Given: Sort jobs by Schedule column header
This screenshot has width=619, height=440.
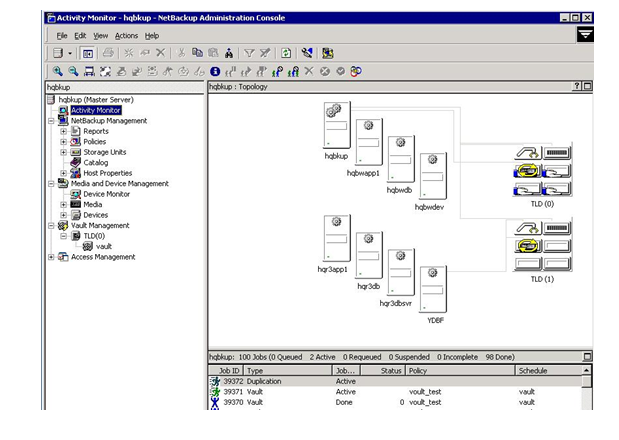Looking at the screenshot, I should point(549,371).
